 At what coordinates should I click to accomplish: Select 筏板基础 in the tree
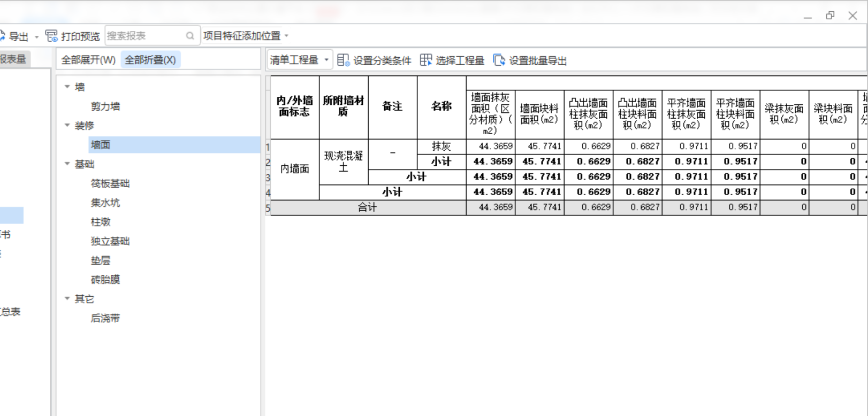click(110, 183)
